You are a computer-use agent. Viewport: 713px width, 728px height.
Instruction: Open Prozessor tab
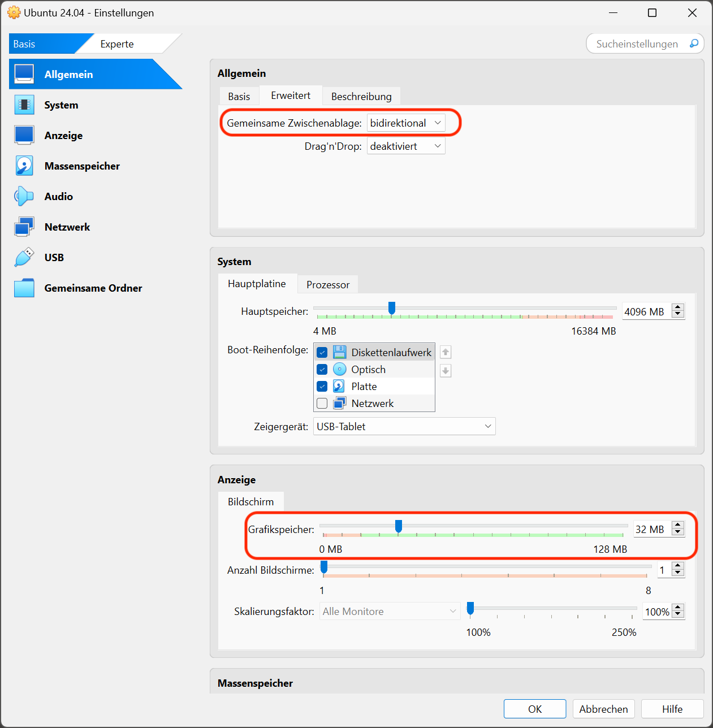328,284
